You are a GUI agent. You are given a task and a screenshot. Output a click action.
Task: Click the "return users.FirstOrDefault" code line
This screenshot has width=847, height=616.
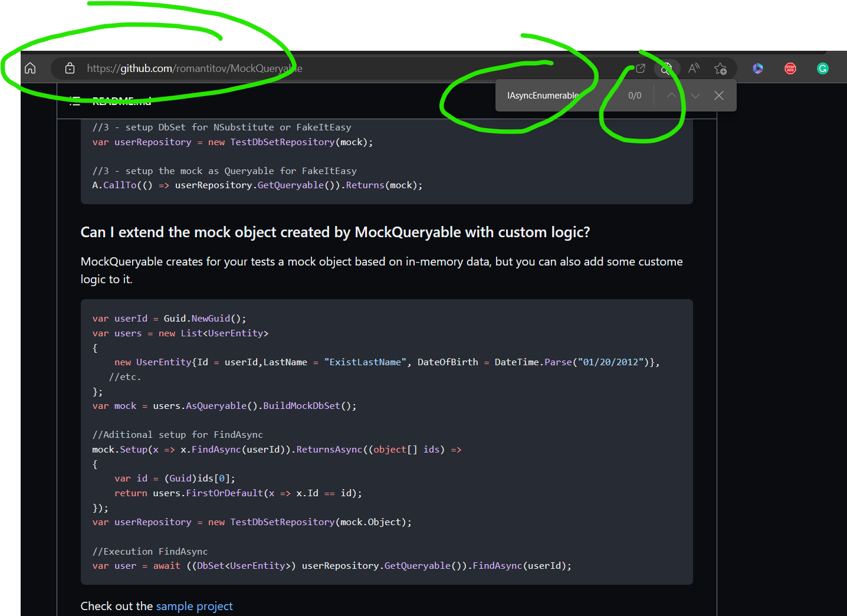[238, 493]
